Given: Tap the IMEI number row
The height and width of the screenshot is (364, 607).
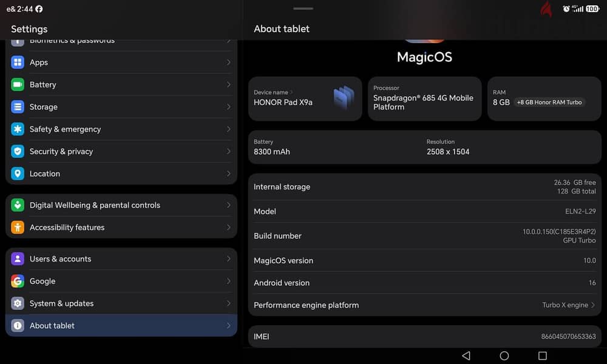Looking at the screenshot, I should [425, 337].
